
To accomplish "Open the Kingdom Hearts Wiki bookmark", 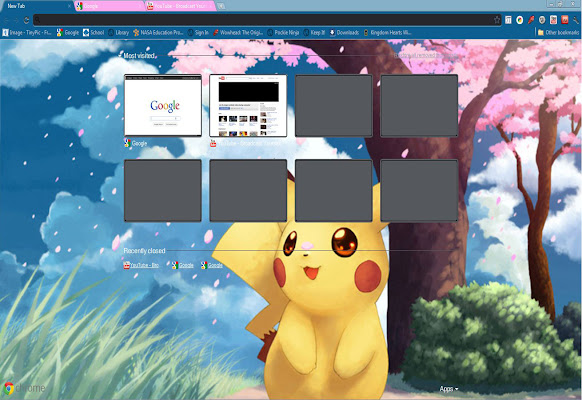I will click(x=387, y=33).
